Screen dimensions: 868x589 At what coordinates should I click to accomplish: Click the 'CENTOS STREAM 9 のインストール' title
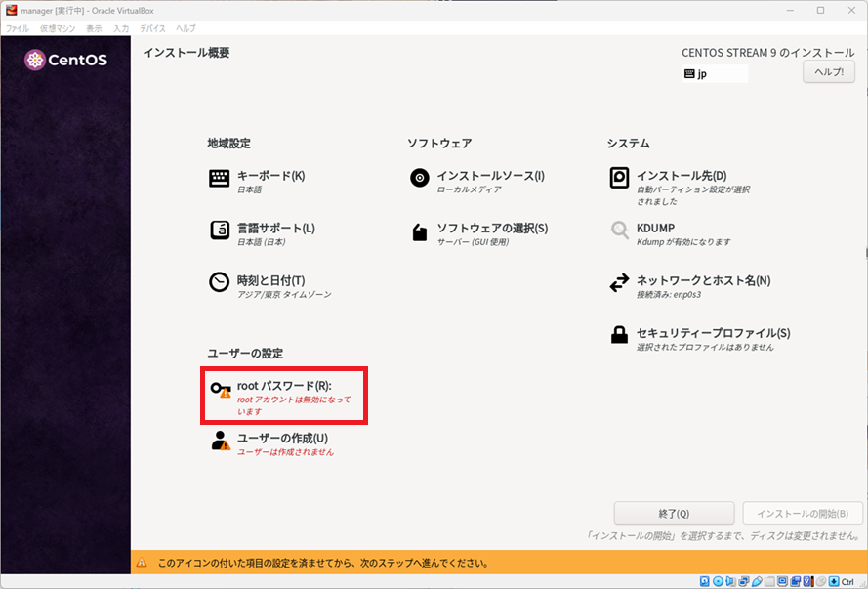pos(768,53)
